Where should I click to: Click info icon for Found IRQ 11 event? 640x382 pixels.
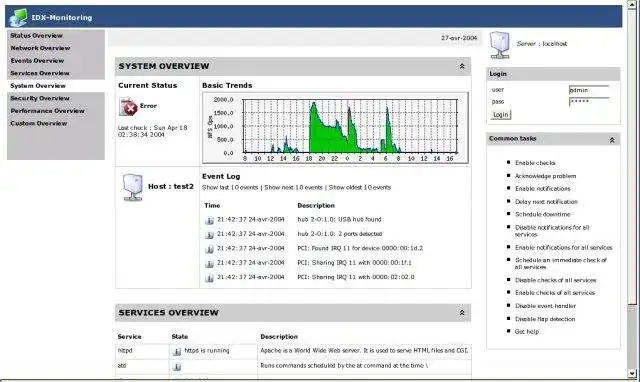click(209, 249)
